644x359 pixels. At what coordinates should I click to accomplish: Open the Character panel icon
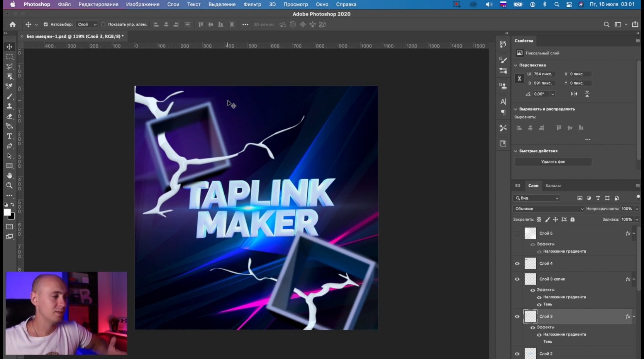[503, 102]
